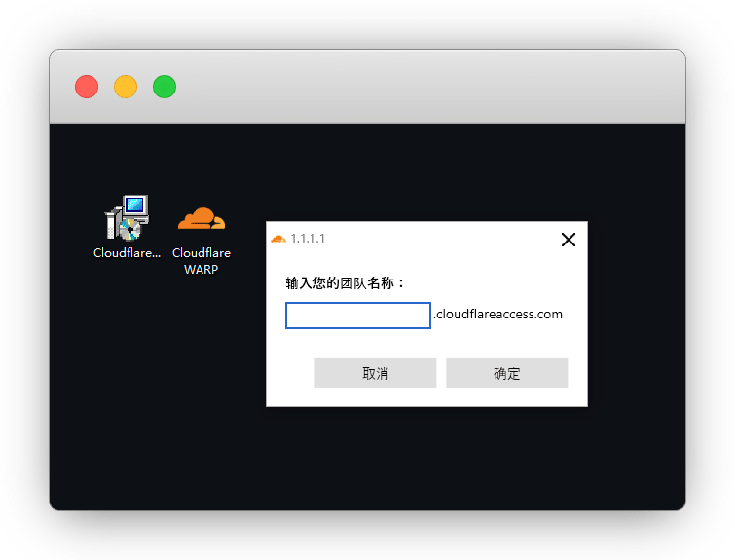Viewport: 735px width, 560px height.
Task: Click blank space in dialog title bar
Action: 441,239
